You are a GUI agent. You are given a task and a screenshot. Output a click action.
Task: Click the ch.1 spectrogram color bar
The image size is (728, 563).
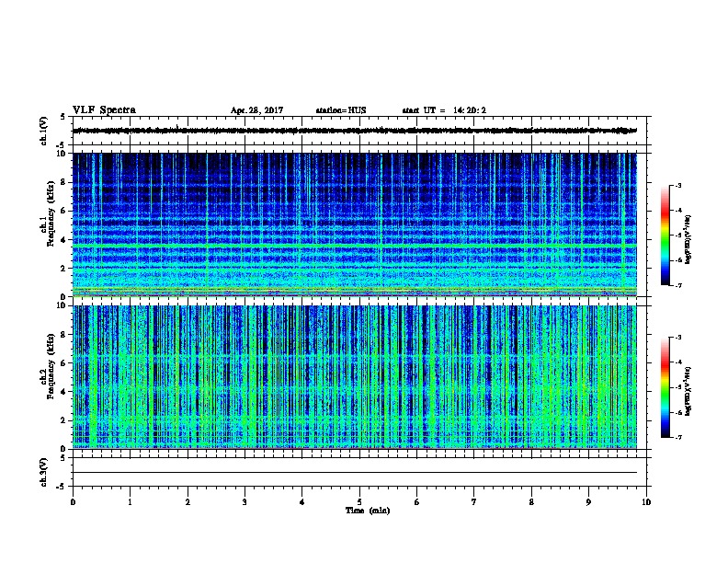pos(665,236)
